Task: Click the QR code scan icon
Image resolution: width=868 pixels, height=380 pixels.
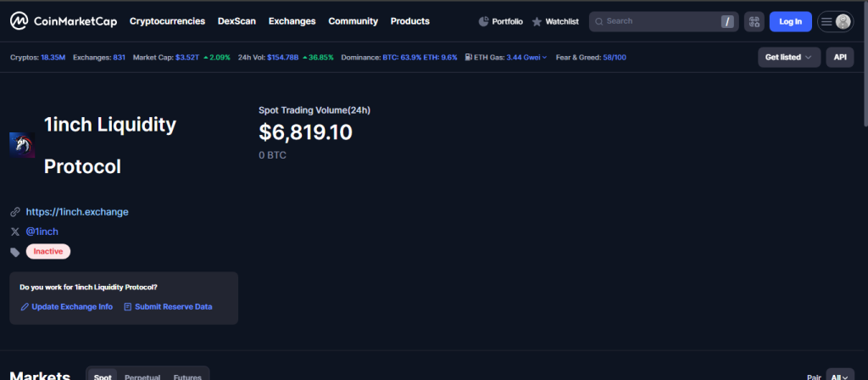Action: click(754, 21)
